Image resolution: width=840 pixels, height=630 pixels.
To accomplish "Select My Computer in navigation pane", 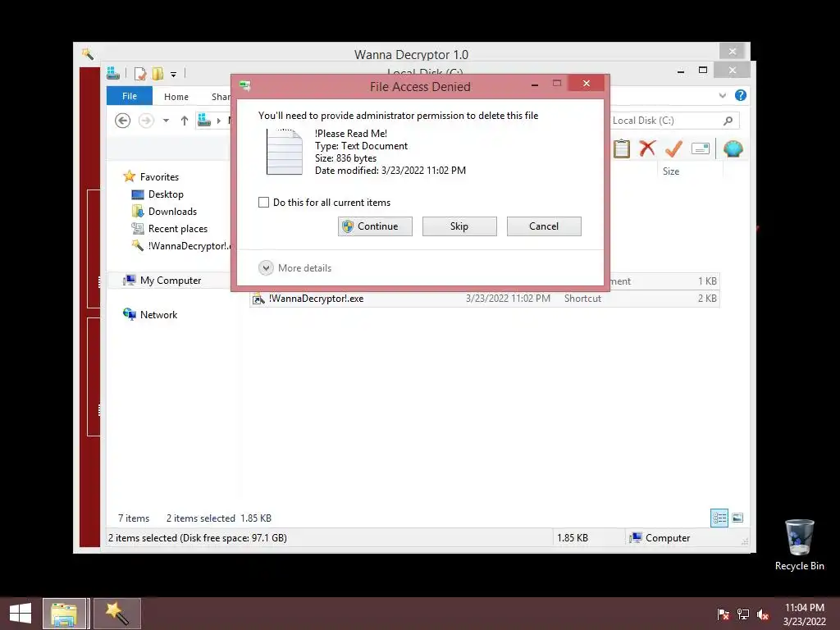I will (x=171, y=281).
